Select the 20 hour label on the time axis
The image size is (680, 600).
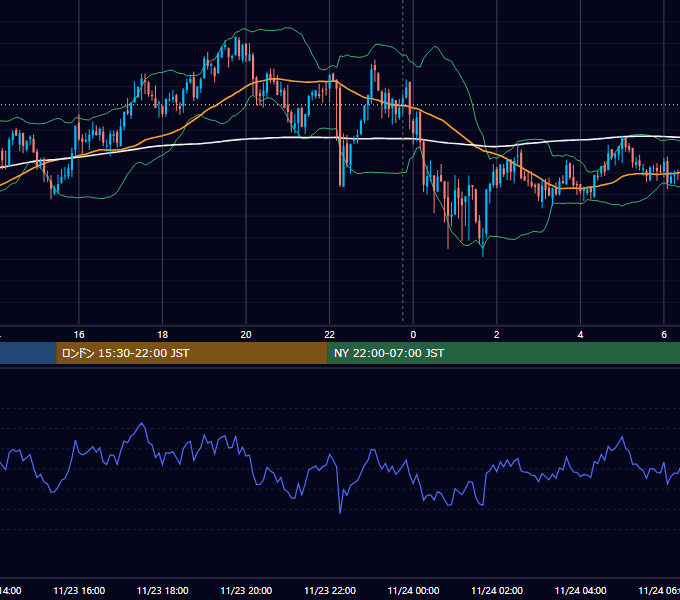click(246, 335)
